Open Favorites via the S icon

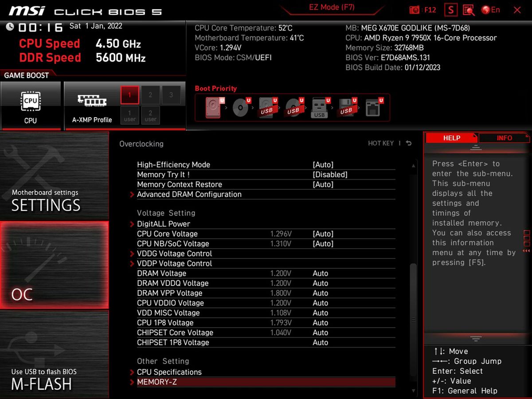[451, 10]
